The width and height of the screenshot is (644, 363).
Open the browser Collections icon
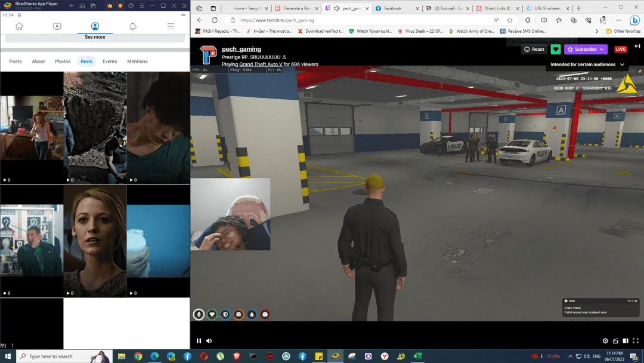pyautogui.click(x=574, y=20)
